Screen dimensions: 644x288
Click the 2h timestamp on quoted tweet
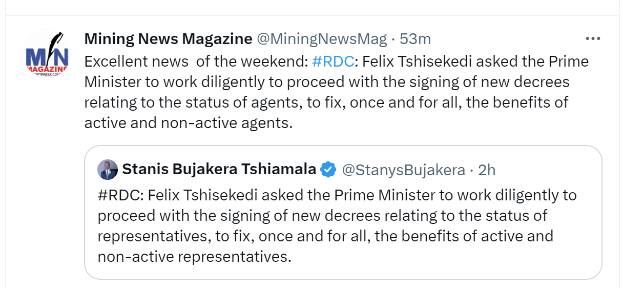[x=487, y=170]
